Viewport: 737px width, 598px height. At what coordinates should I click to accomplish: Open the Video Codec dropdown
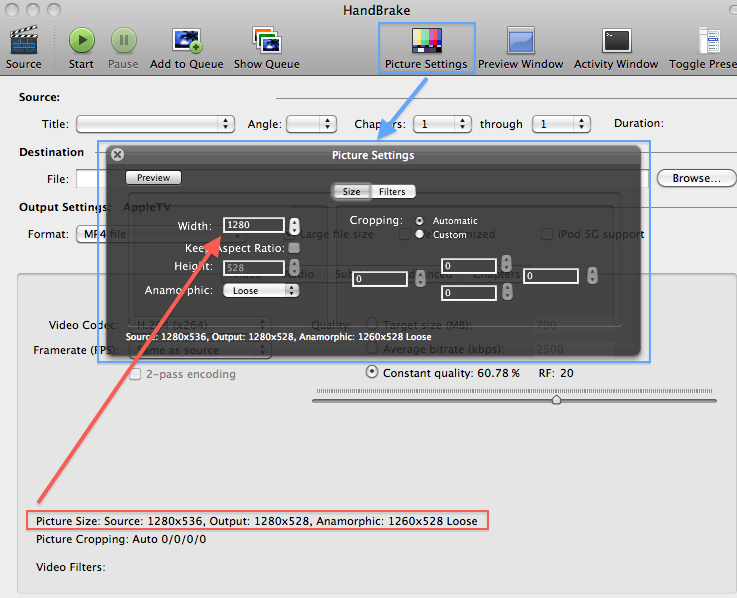(200, 325)
